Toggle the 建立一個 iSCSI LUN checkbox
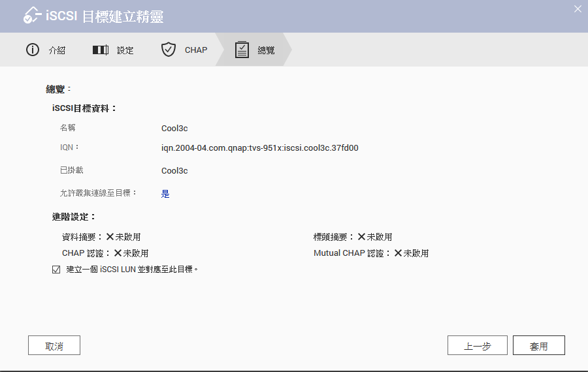 [x=56, y=270]
